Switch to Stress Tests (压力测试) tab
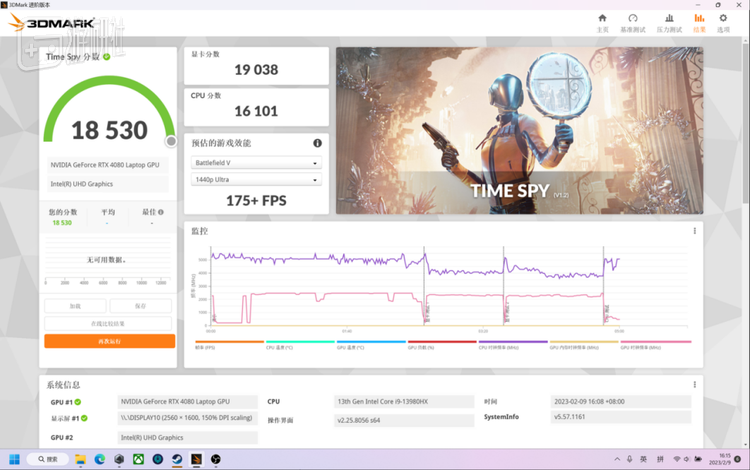Screen dimensions: 750x470 [667, 22]
